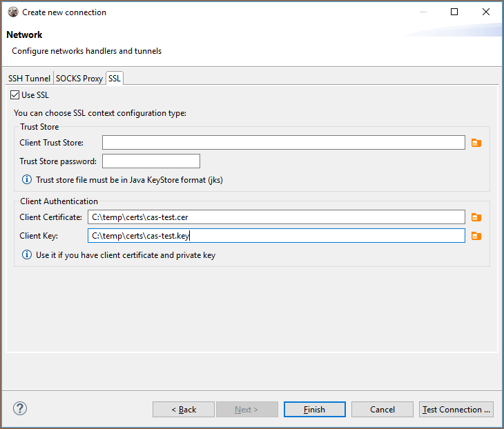The height and width of the screenshot is (429, 504).
Task: Select the SSL tab
Action: (x=114, y=79)
